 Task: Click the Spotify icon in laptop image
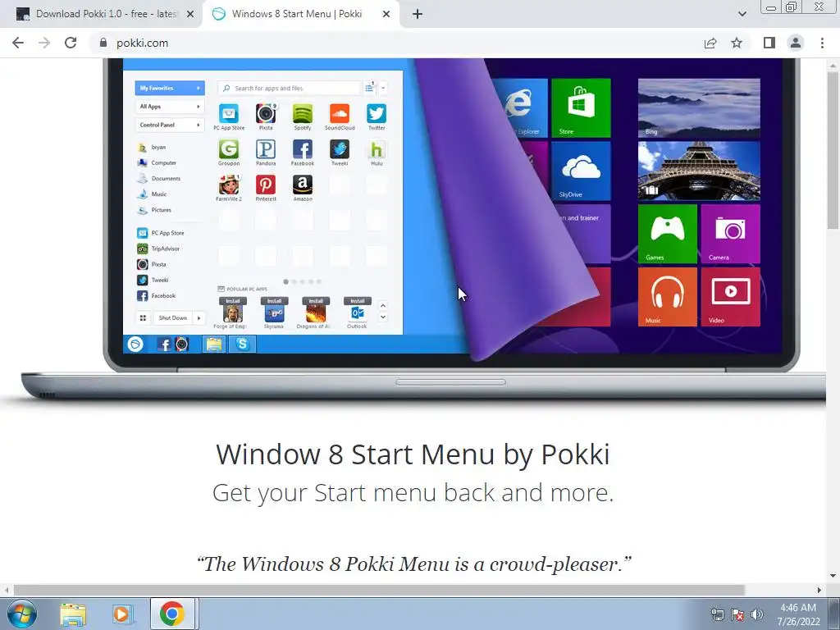pos(303,114)
